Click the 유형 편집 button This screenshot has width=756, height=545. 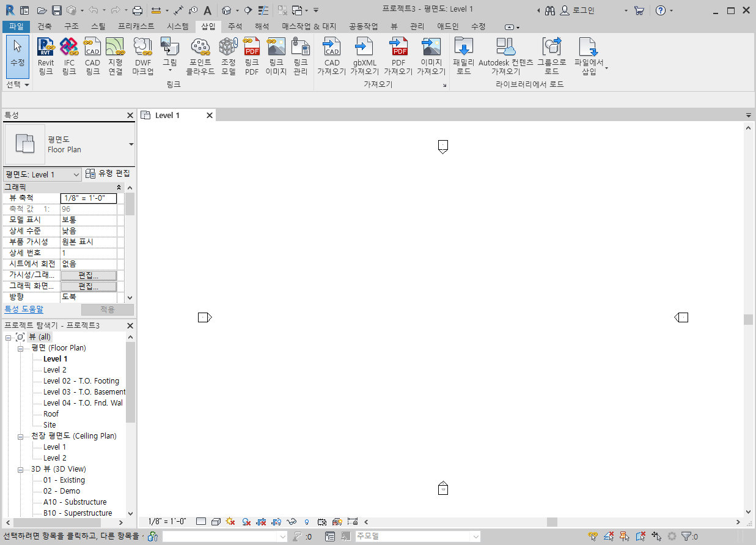108,174
